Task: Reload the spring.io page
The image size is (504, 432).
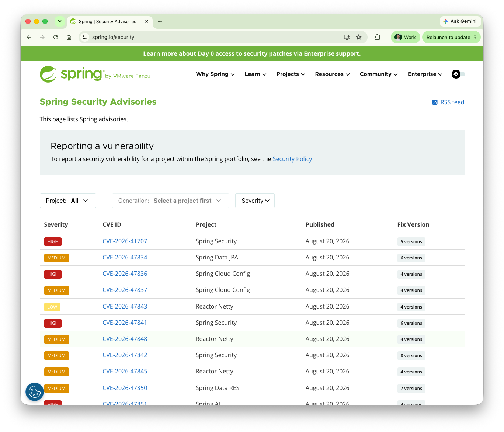Action: tap(56, 37)
